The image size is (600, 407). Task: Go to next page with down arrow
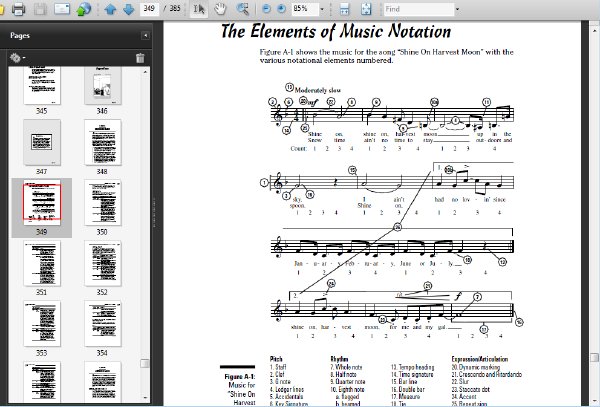click(x=129, y=9)
